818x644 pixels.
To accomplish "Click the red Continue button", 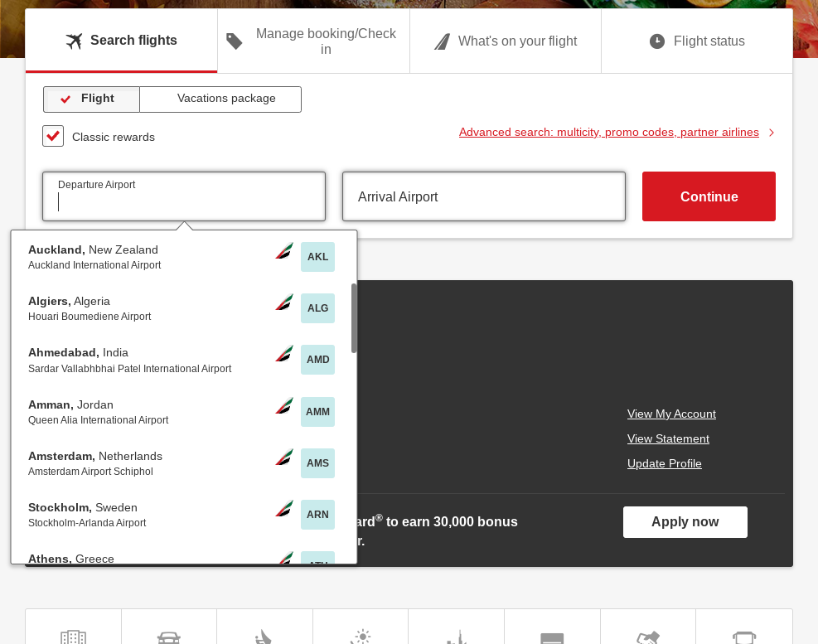I will 709,196.
